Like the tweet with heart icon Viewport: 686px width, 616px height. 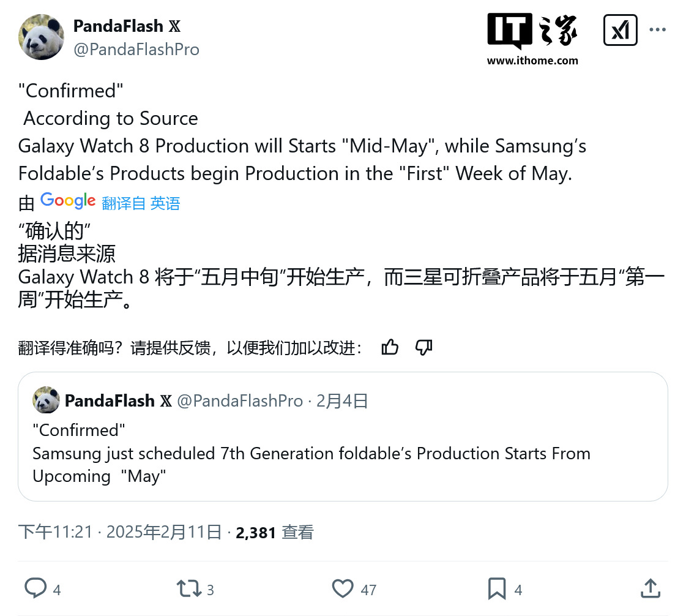343,589
